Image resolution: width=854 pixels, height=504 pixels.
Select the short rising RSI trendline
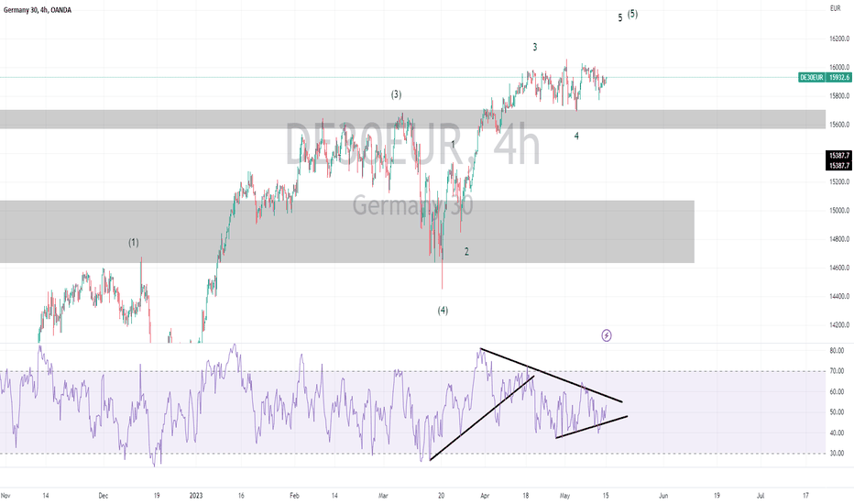(592, 427)
